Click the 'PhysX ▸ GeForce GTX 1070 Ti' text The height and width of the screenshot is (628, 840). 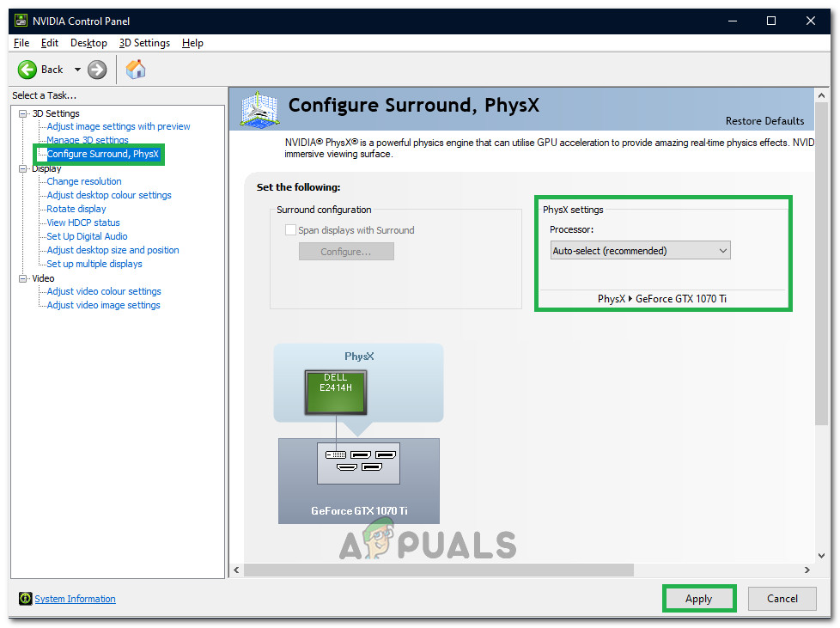pyautogui.click(x=662, y=299)
